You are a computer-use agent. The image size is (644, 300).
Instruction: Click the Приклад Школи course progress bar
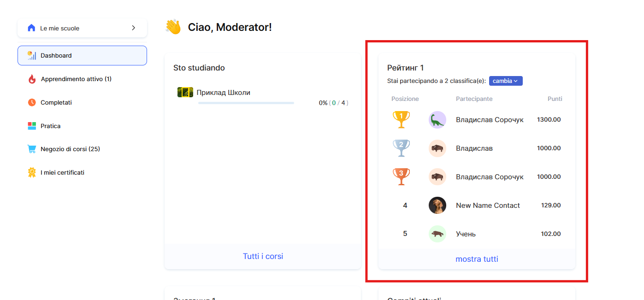coord(246,103)
